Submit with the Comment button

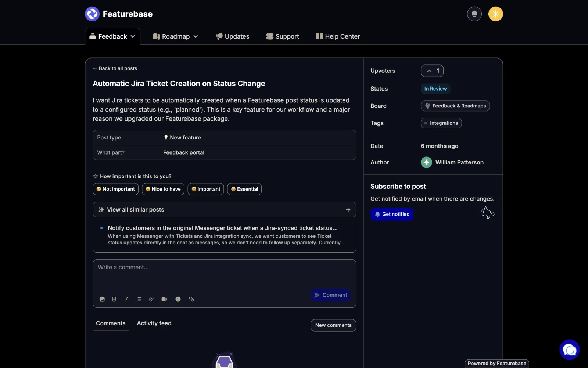[x=331, y=295]
